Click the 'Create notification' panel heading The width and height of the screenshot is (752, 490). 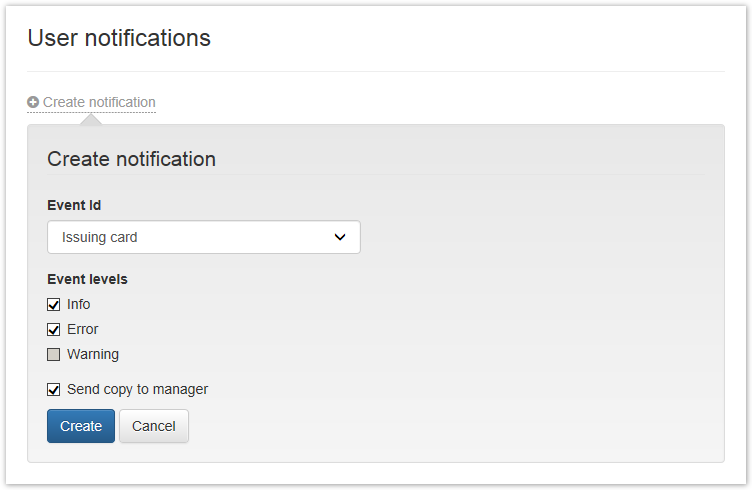[x=131, y=159]
